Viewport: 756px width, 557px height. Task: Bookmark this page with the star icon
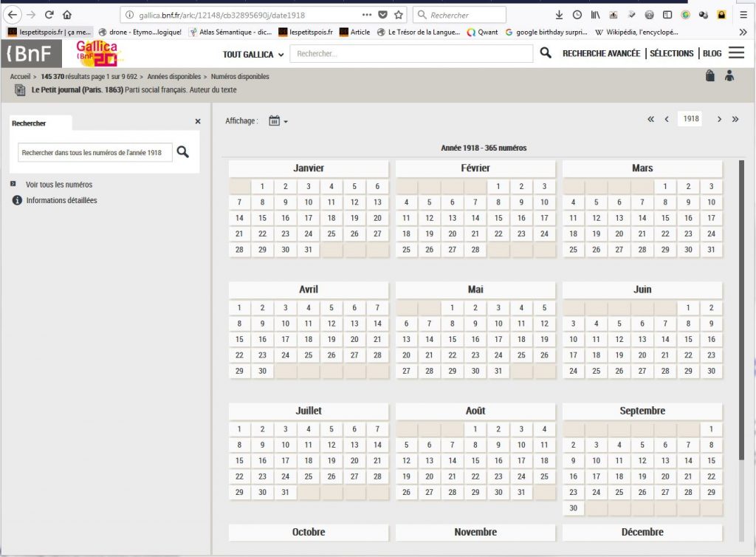click(399, 15)
